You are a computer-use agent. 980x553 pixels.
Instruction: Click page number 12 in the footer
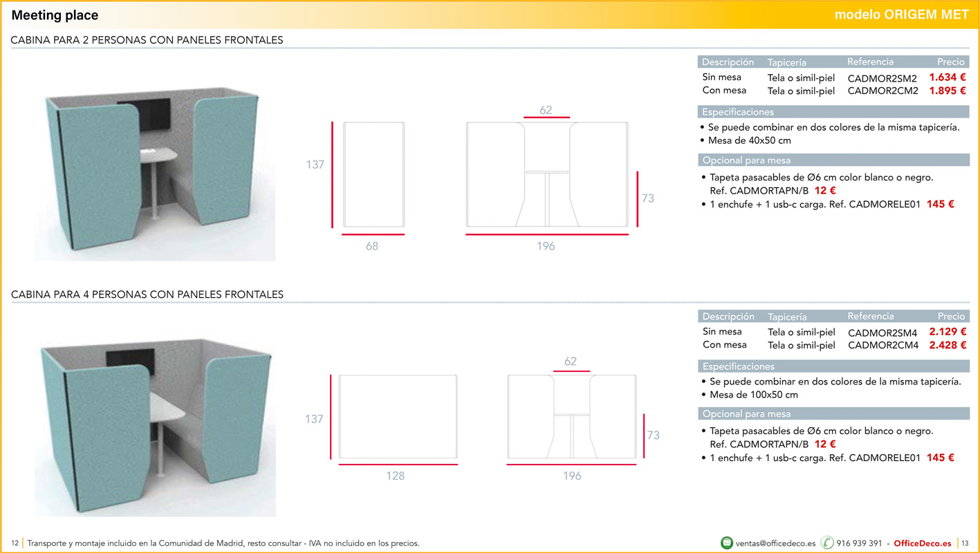coord(15,543)
